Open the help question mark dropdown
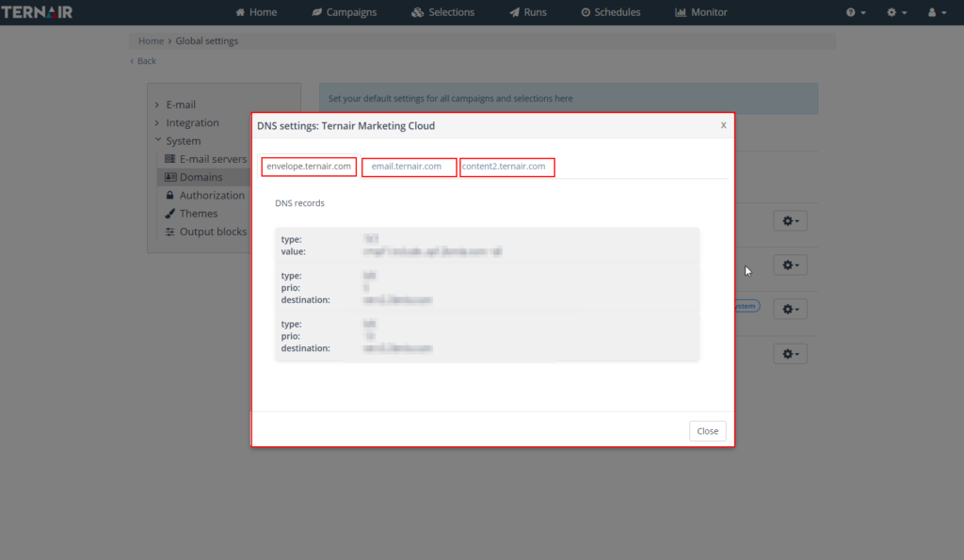Image resolution: width=964 pixels, height=560 pixels. (856, 12)
